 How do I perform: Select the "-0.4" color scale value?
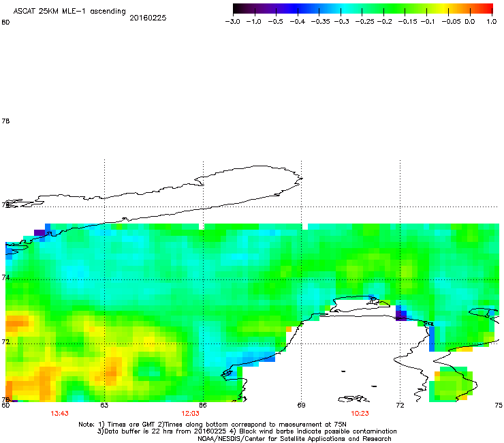click(298, 22)
